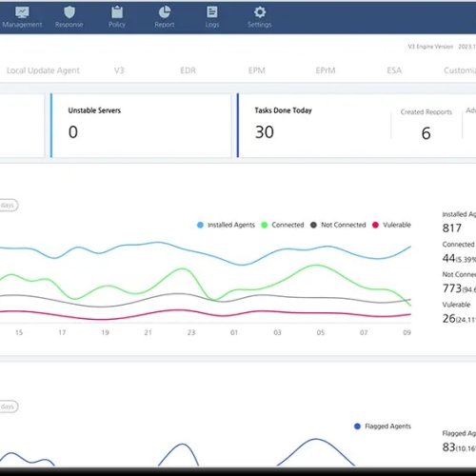476x476 pixels.
Task: Open the Management monitor icon
Action: pos(22,12)
